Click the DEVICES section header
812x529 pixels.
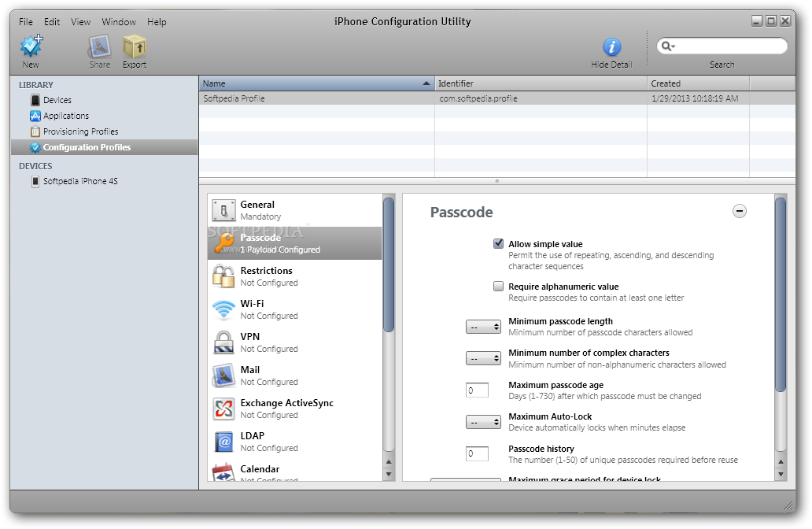tap(35, 166)
